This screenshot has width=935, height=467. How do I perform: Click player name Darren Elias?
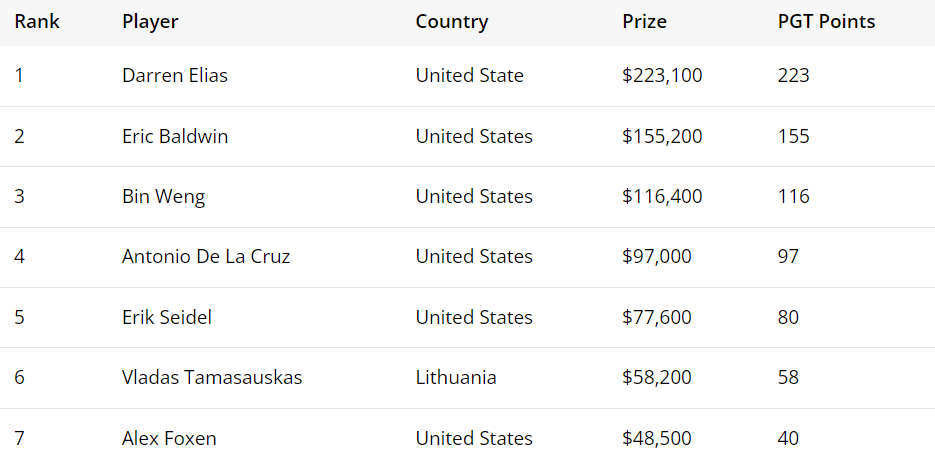click(175, 76)
